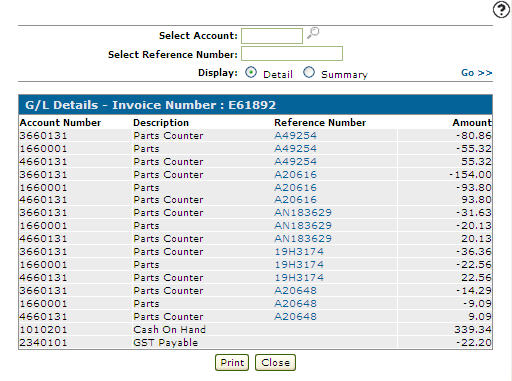Image resolution: width=512 pixels, height=381 pixels.
Task: Open reference 19H3174 in the -36.36 row
Action: tap(299, 251)
